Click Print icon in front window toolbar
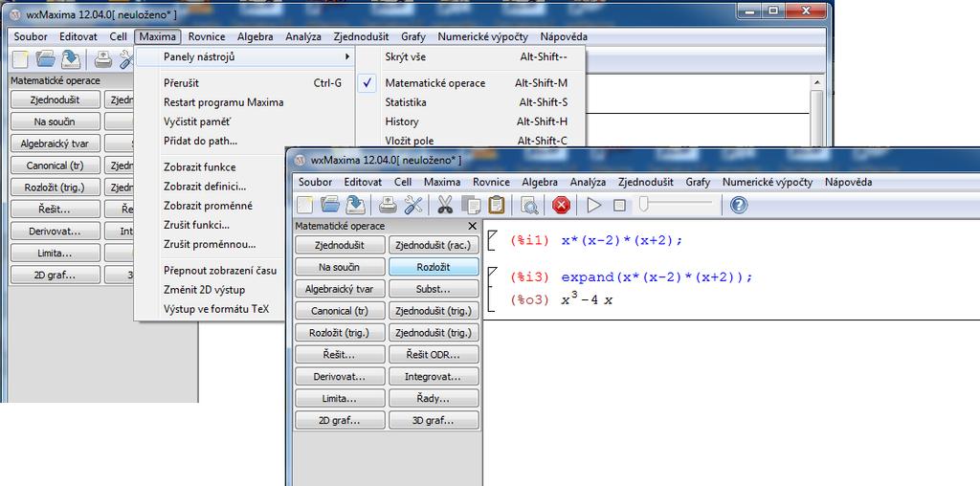This screenshot has width=980, height=486. pos(389,205)
